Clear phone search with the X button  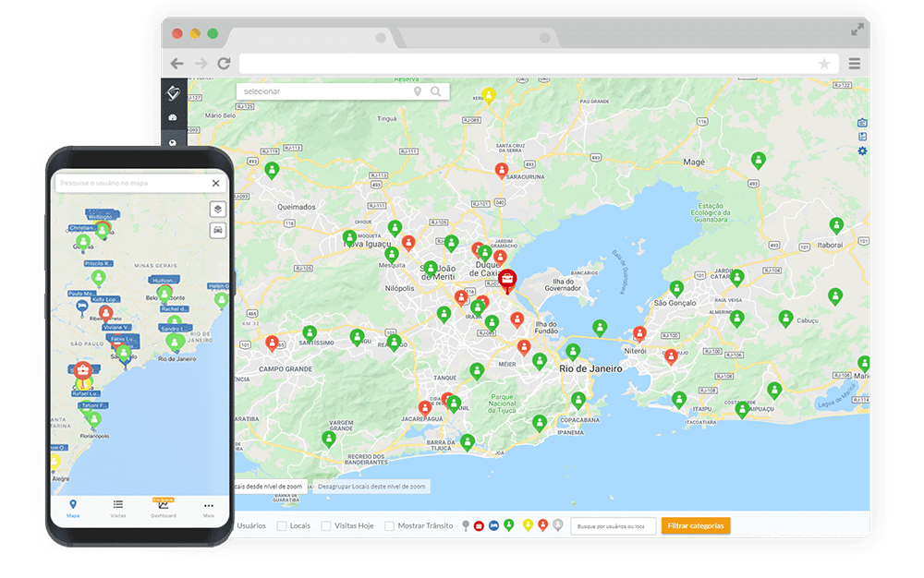(x=215, y=183)
